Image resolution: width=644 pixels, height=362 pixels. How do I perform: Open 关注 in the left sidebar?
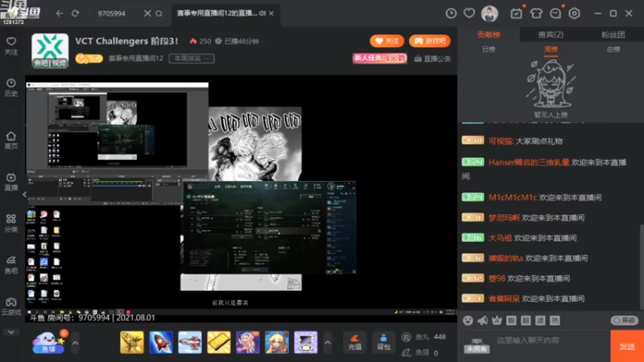11,46
